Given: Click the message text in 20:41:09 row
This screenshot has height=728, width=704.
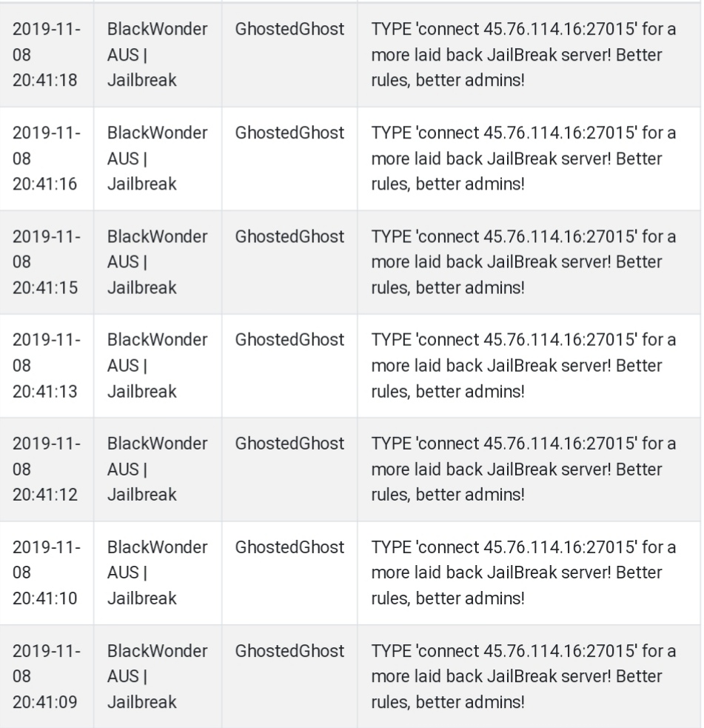Looking at the screenshot, I should tap(523, 676).
